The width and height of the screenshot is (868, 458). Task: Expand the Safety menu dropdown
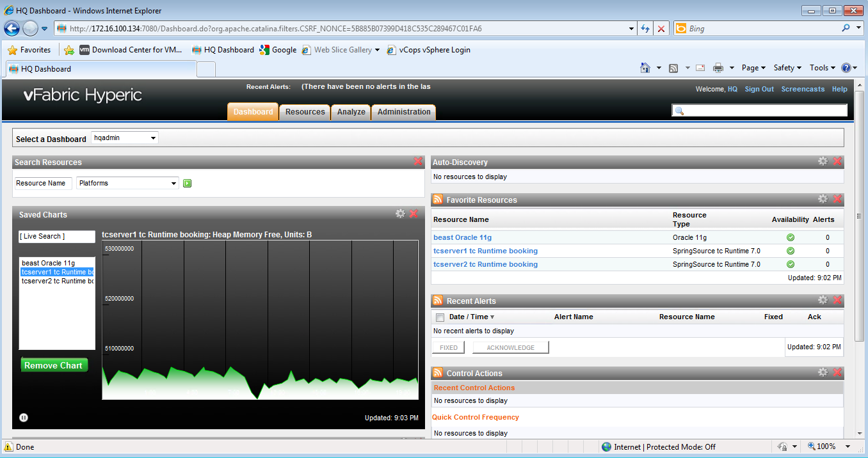tap(787, 68)
